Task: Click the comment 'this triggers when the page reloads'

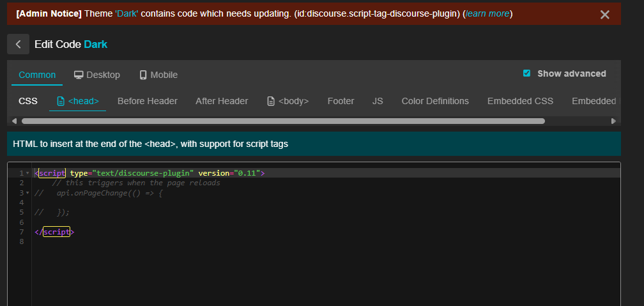Action: (136, 183)
